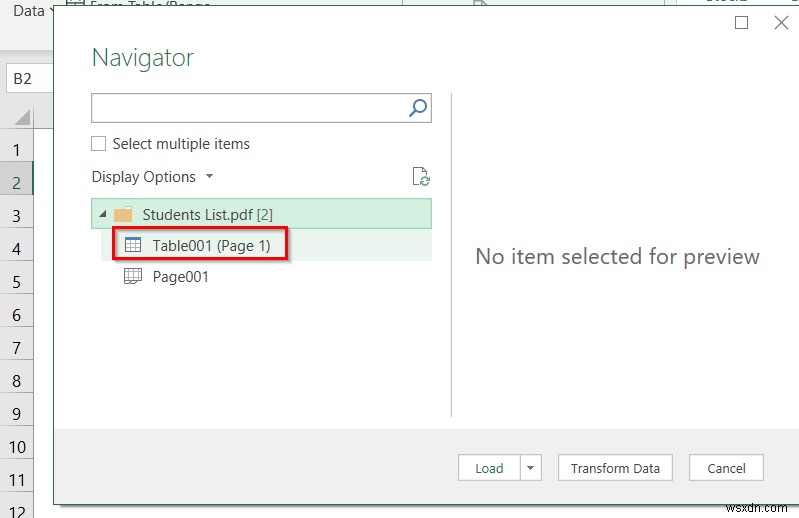
Task: Collapse the Students List.pdf tree node
Action: pyautogui.click(x=102, y=214)
